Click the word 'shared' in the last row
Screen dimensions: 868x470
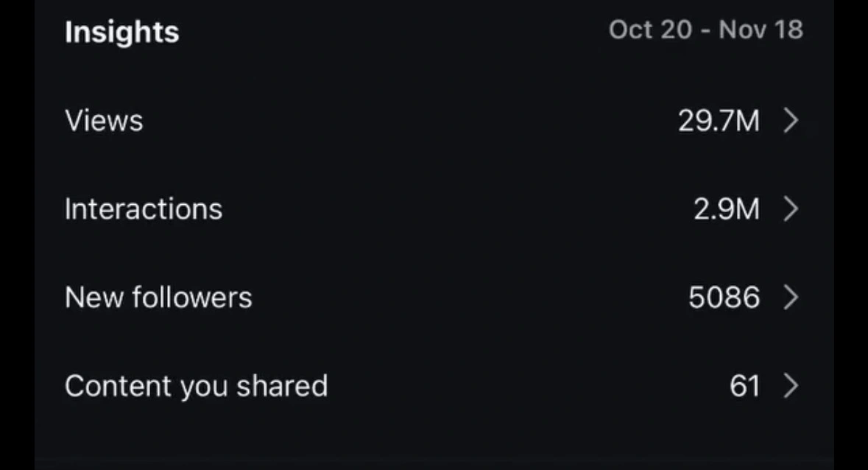[x=284, y=386]
